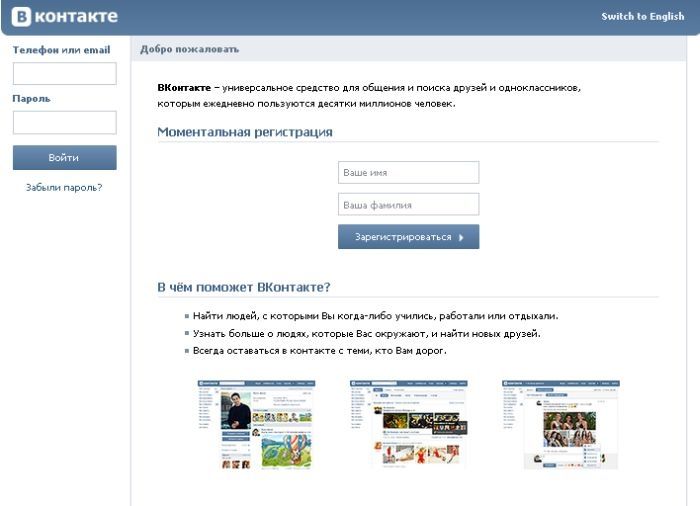Screen dimensions: 700x506
Task: Click the VK "В" logo icon
Action: click(19, 17)
